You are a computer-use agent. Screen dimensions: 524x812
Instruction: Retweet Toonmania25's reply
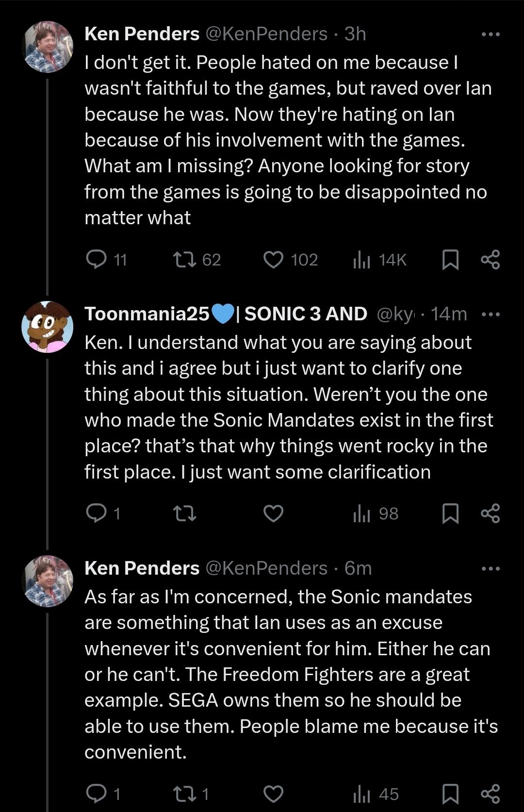pyautogui.click(x=185, y=513)
